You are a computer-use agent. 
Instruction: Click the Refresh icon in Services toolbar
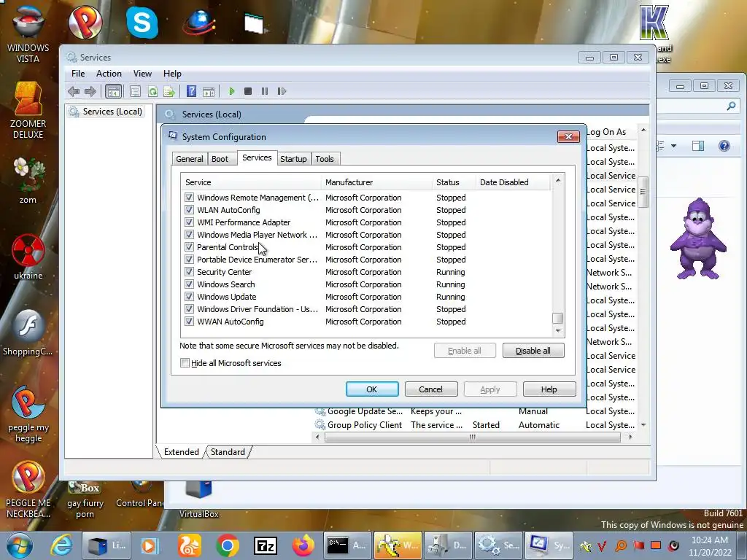pyautogui.click(x=152, y=91)
